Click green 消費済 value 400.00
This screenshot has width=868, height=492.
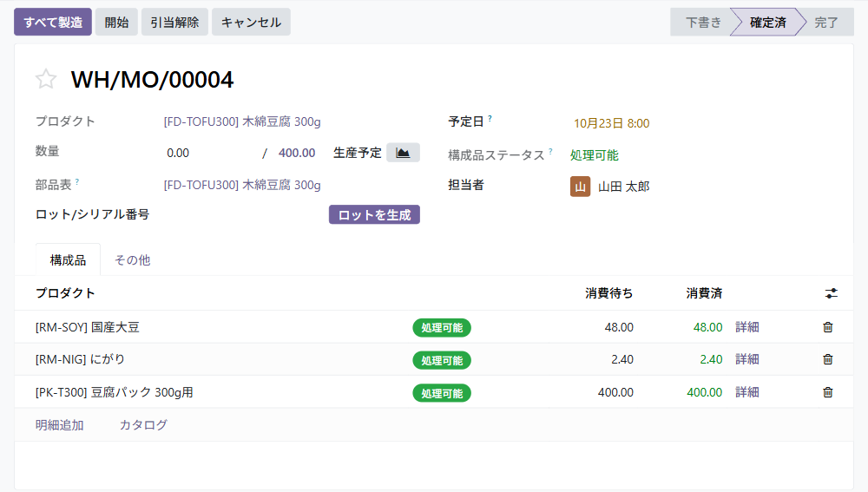point(705,392)
